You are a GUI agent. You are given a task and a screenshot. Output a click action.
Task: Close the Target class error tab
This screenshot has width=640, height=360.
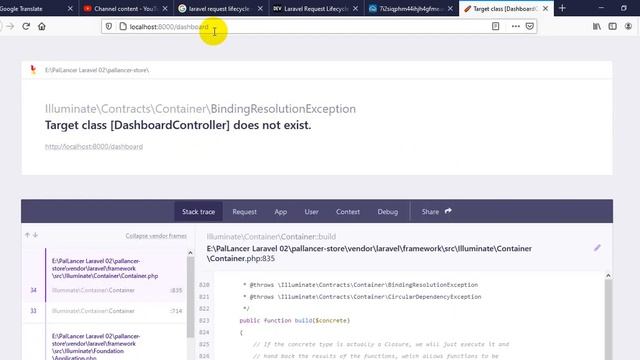545,9
